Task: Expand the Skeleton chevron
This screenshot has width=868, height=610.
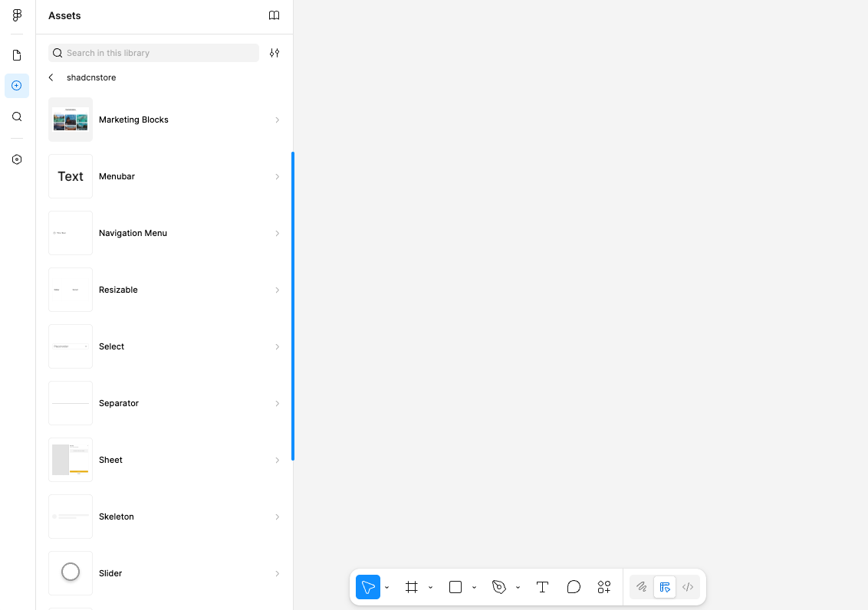Action: (x=278, y=517)
